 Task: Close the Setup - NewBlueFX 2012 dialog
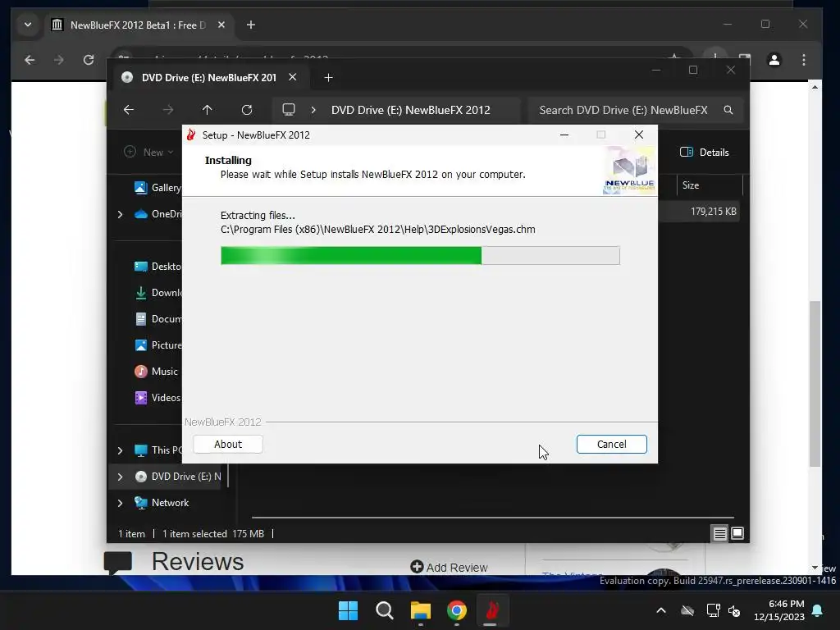coord(638,135)
